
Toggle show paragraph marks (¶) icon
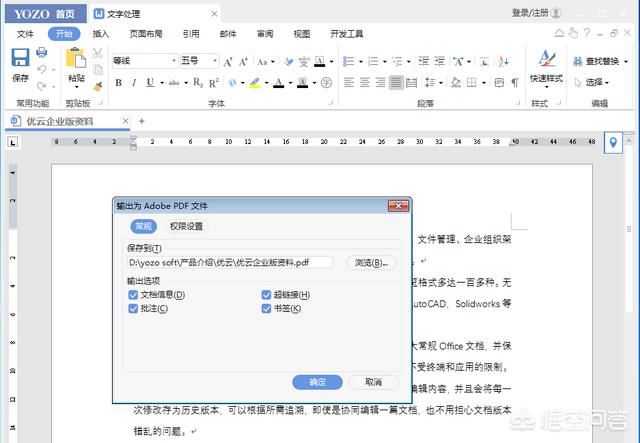pos(515,83)
